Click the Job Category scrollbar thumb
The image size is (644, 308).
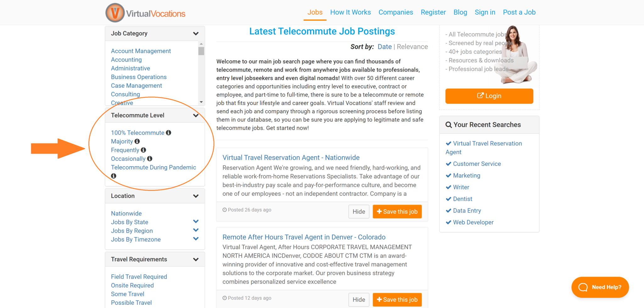pos(201,51)
